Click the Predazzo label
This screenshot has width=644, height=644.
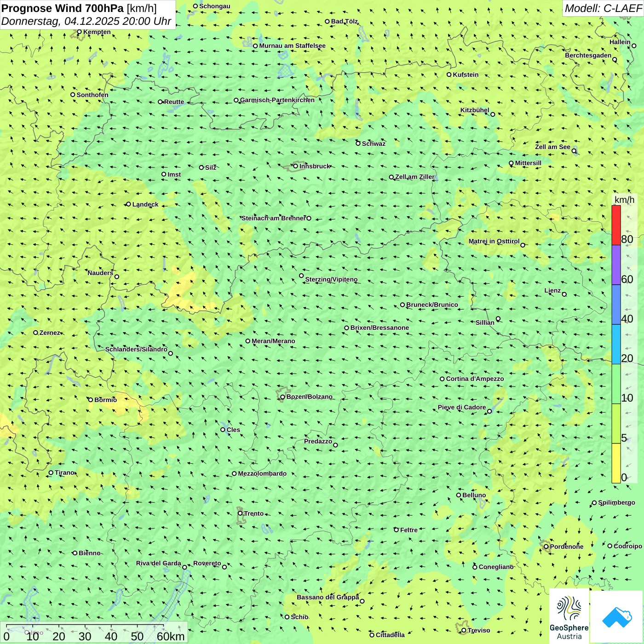(318, 442)
